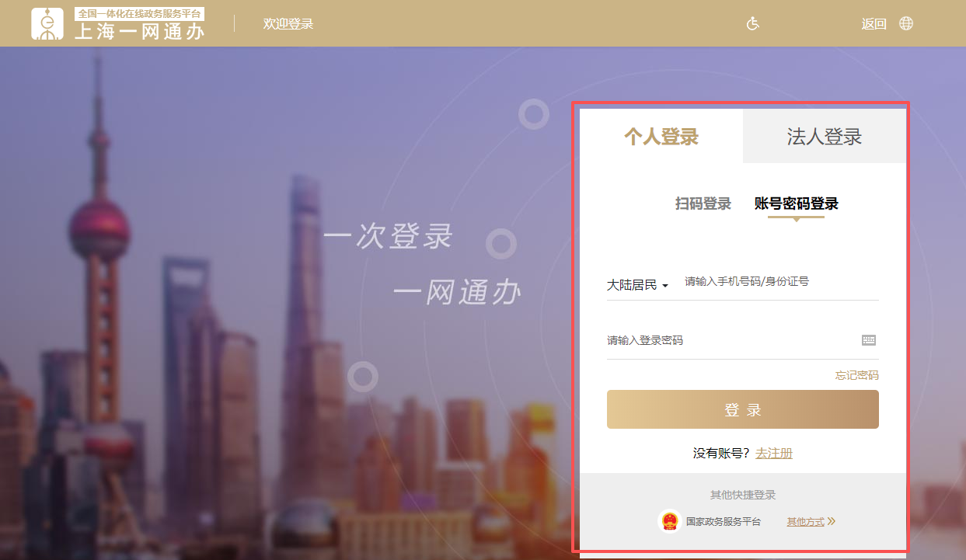The width and height of the screenshot is (966, 560).
Task: Open accessibility mode via wheelchair icon
Action: pos(752,23)
